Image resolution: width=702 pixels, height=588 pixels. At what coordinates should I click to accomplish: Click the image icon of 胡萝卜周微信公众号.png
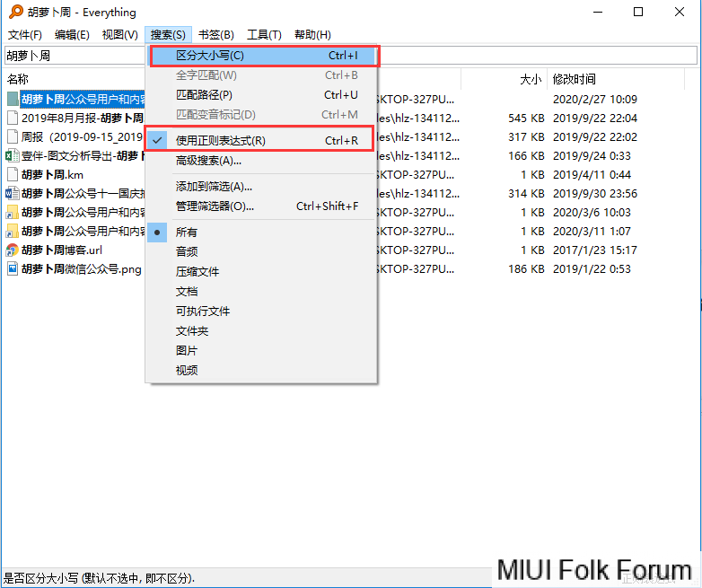pos(13,269)
